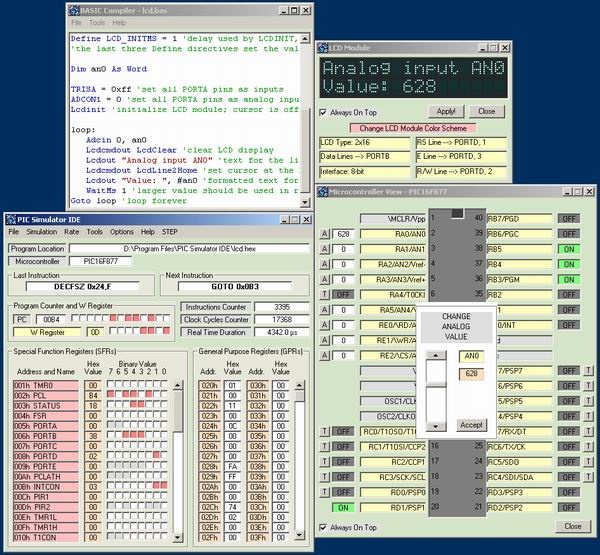Viewport: 600px width, 555px height.
Task: Open the Options menu in PIC Simulator IDE
Action: coord(121,231)
